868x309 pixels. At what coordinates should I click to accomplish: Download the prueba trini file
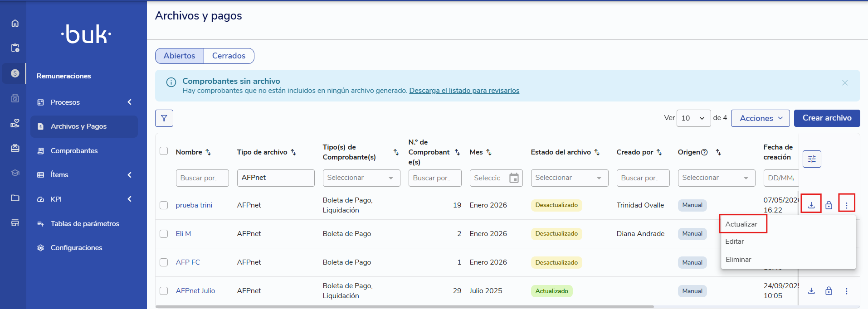click(811, 205)
